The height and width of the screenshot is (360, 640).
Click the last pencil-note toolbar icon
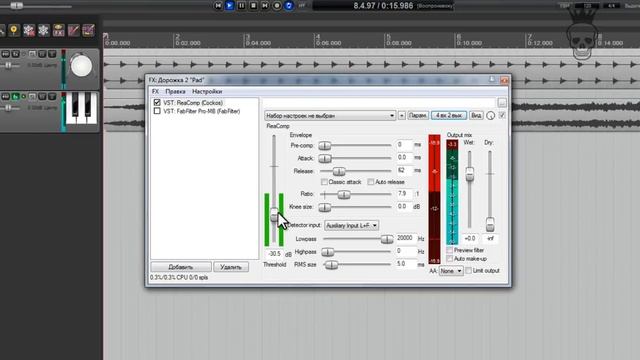[x=88, y=30]
